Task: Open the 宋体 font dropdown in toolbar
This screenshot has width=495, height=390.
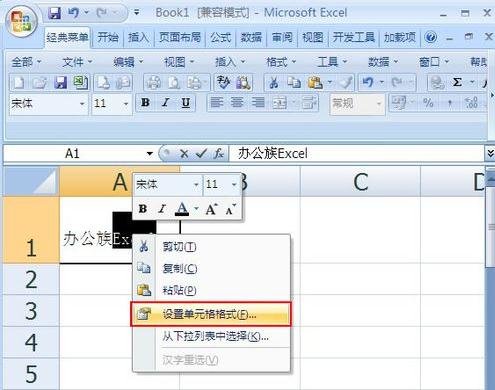Action: point(82,104)
